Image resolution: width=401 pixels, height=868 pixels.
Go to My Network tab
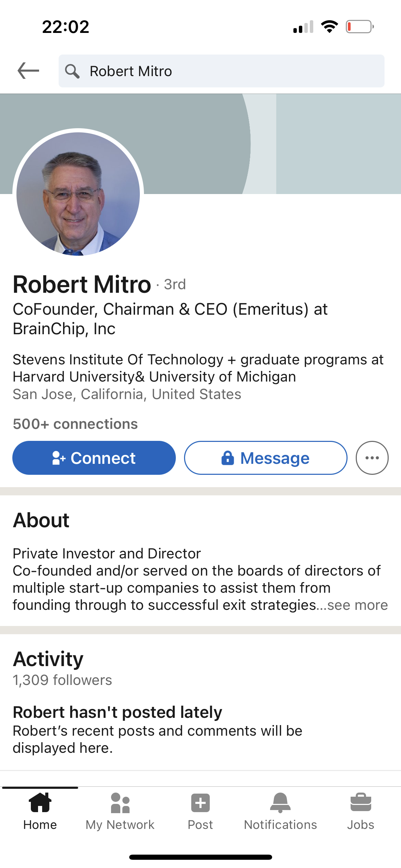(x=120, y=811)
